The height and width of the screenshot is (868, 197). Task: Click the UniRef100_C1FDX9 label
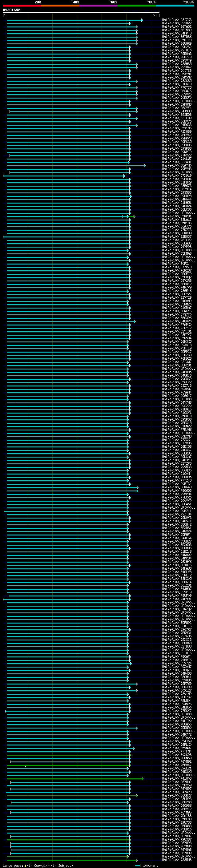[177, 182]
